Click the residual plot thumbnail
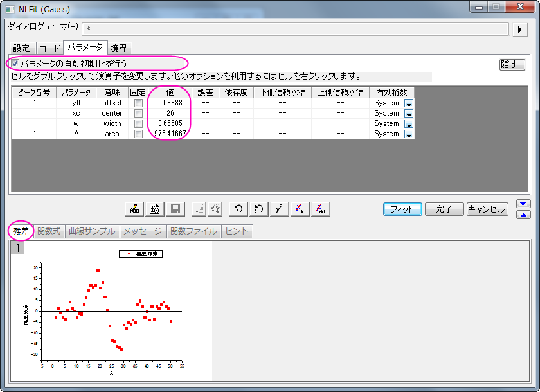Image resolution: width=540 pixels, height=392 pixels. coord(111,311)
